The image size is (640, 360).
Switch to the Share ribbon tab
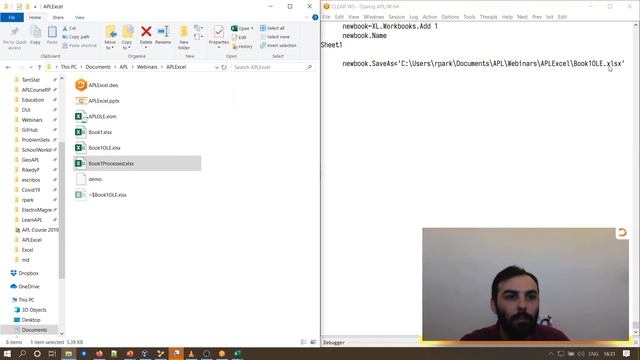pyautogui.click(x=58, y=17)
